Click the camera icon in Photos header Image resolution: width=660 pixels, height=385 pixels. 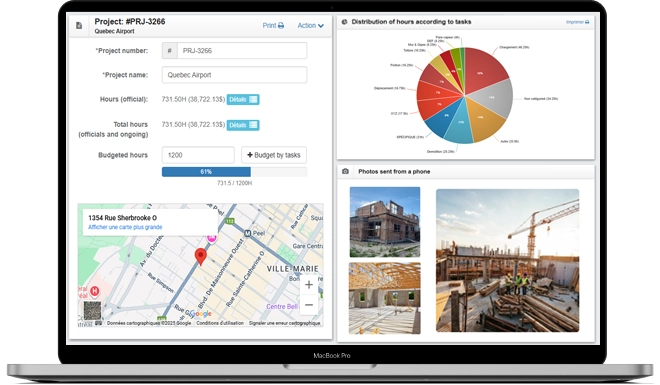pos(345,171)
